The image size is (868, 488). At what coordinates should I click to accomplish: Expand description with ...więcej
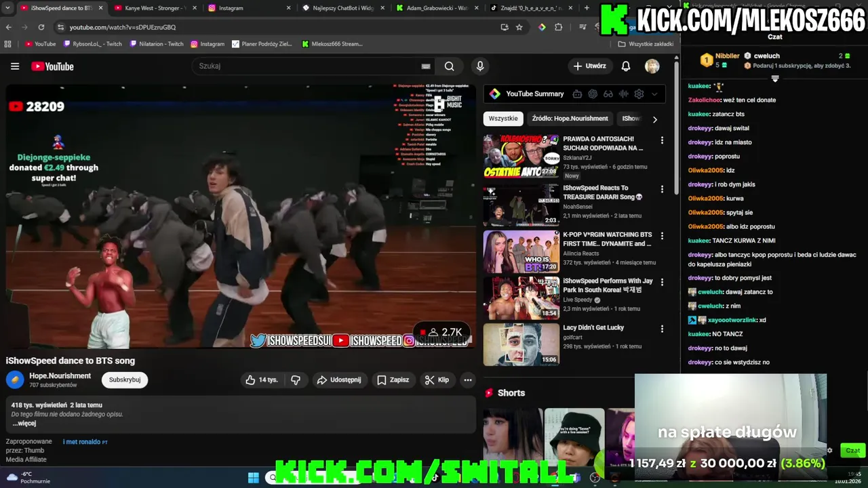coord(24,424)
